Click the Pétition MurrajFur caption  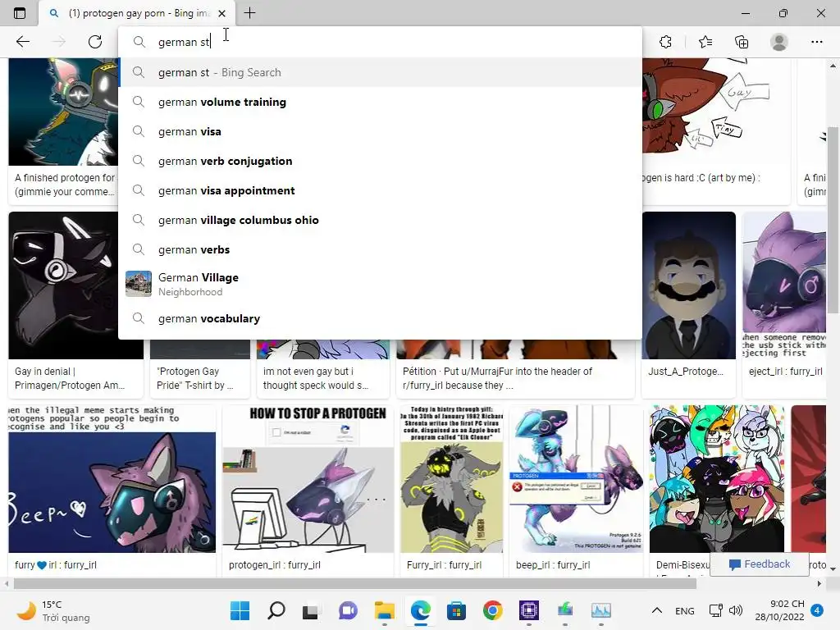pyautogui.click(x=497, y=378)
